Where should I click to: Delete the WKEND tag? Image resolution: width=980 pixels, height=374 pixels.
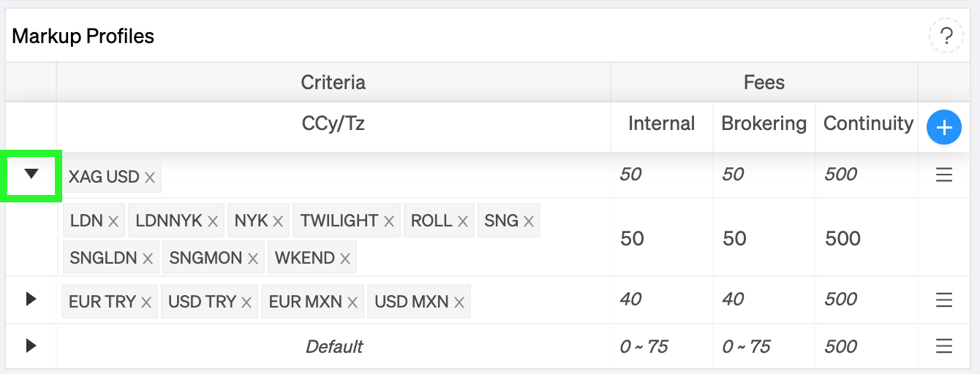[345, 258]
